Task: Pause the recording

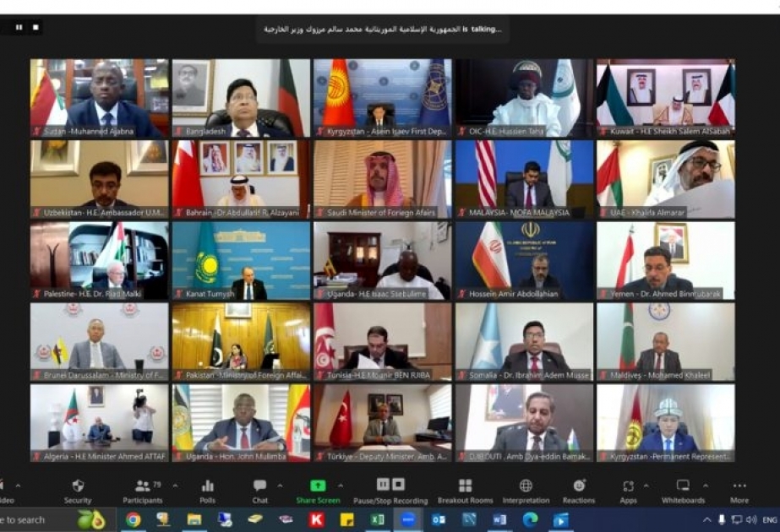Action: (383, 484)
